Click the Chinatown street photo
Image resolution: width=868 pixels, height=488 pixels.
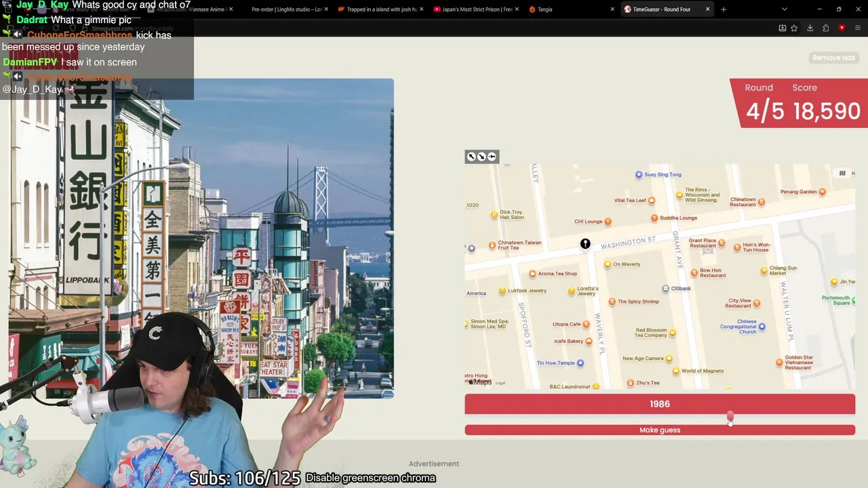tap(201, 238)
